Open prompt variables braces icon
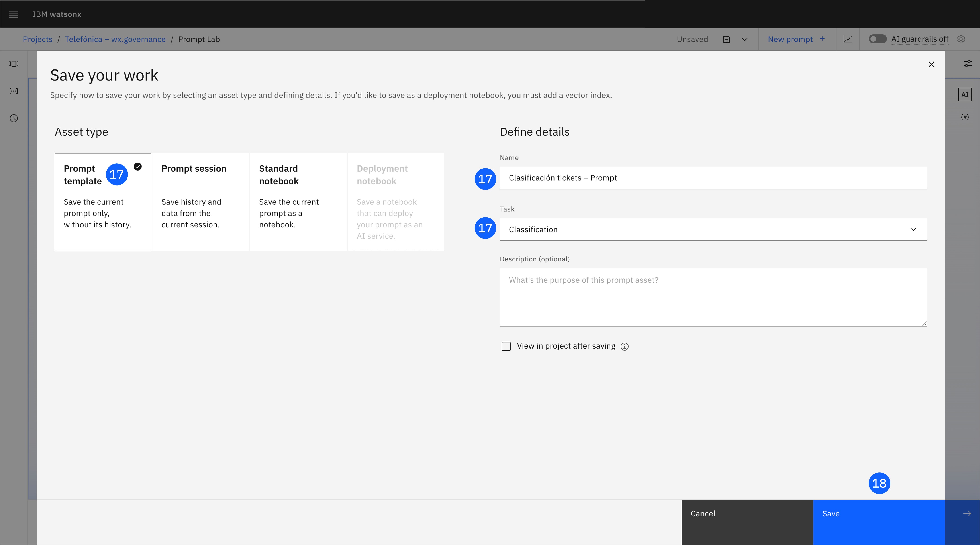 [965, 117]
